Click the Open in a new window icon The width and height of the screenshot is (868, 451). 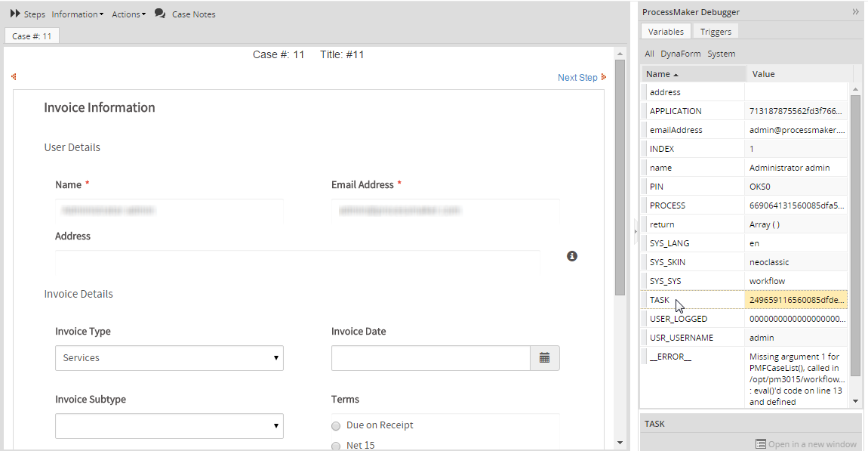tap(761, 444)
